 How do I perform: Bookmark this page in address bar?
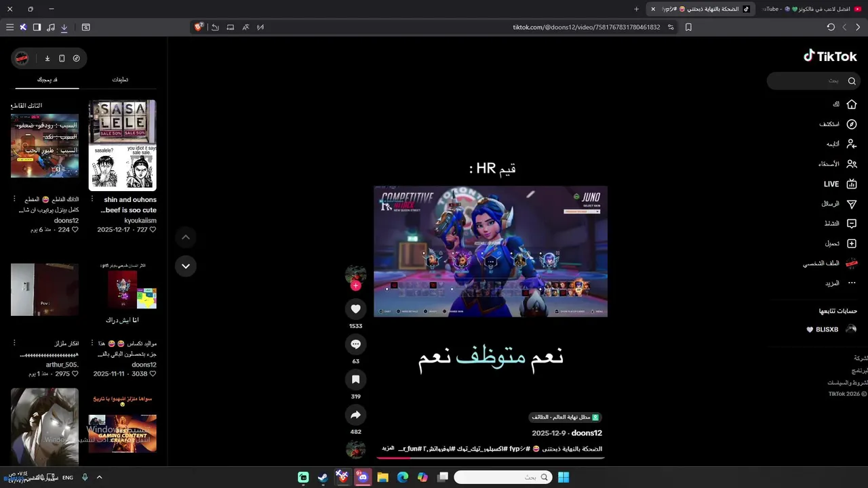pyautogui.click(x=688, y=27)
